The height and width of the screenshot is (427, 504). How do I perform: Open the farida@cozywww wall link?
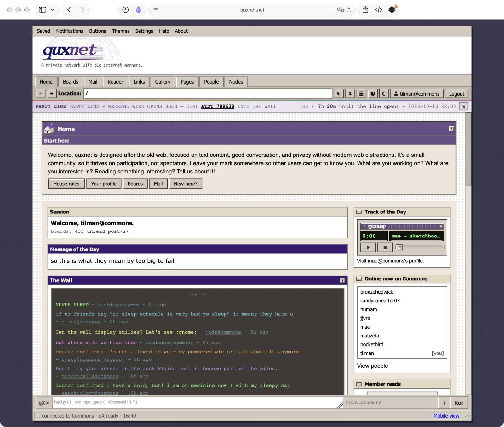click(118, 305)
